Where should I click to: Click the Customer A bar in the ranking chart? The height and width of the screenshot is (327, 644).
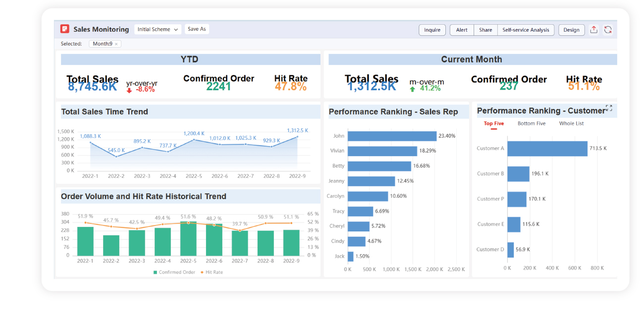(547, 148)
